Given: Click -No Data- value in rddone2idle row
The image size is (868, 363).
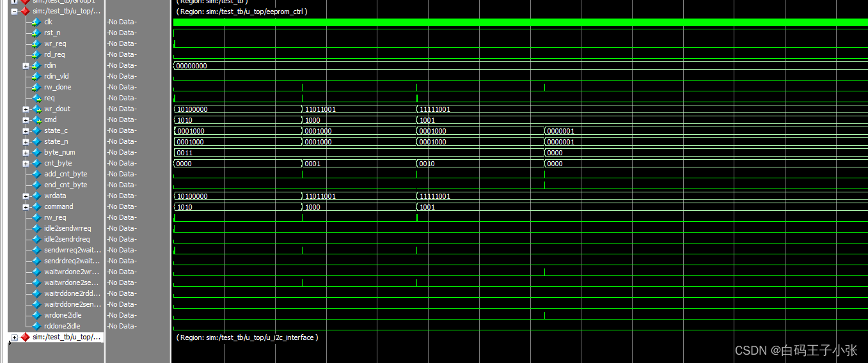Looking at the screenshot, I should click(122, 326).
